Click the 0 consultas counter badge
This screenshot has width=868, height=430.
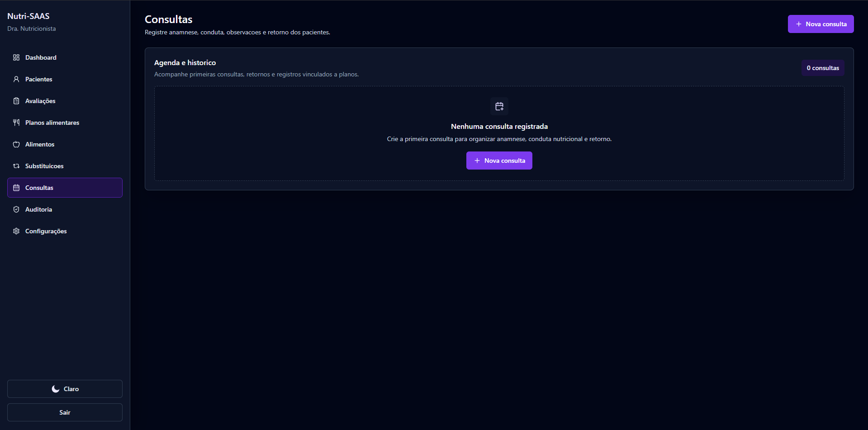coord(823,68)
